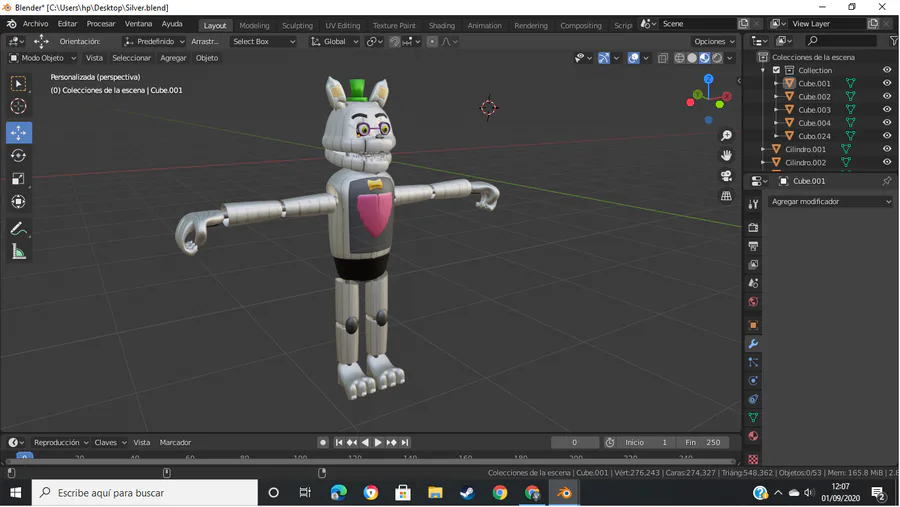Screen dimensions: 900x507
Task: Click the Inicio start frame field
Action: [646, 442]
